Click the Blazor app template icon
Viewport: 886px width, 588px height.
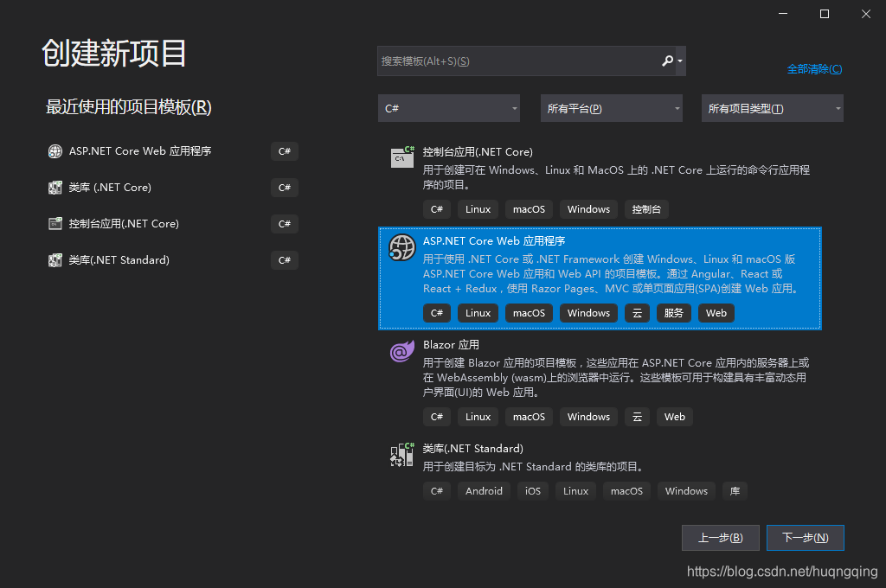click(x=402, y=351)
